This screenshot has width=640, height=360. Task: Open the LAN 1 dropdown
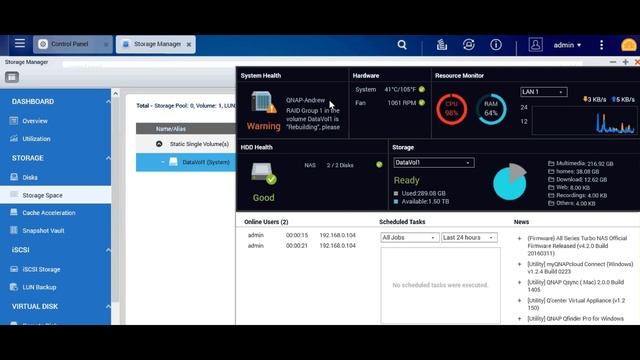coord(544,92)
